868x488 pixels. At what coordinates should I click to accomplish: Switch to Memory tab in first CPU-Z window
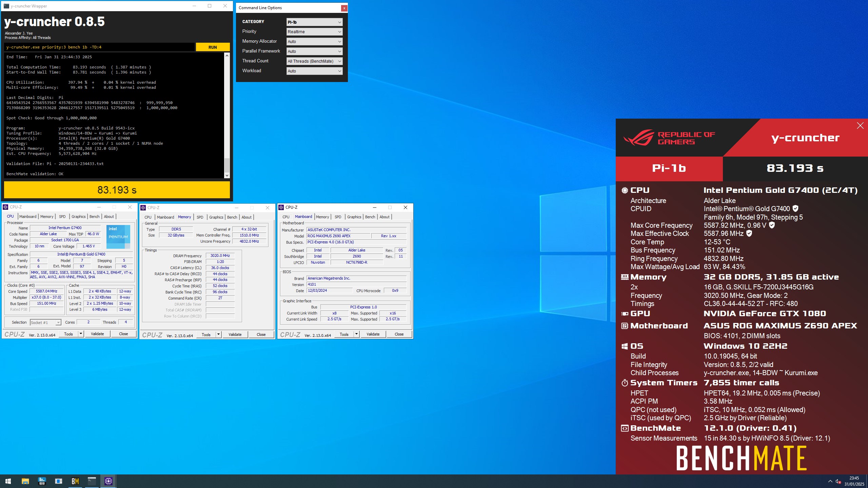point(47,217)
